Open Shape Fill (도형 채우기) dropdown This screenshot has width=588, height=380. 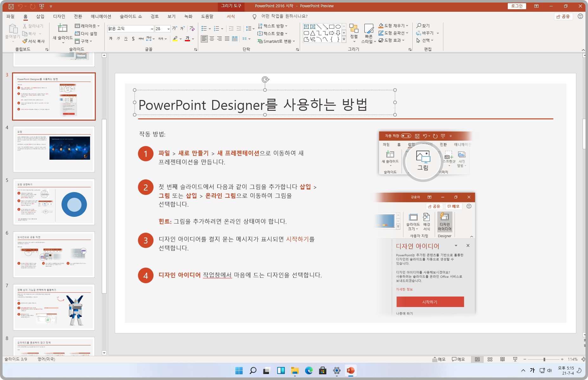coord(394,25)
